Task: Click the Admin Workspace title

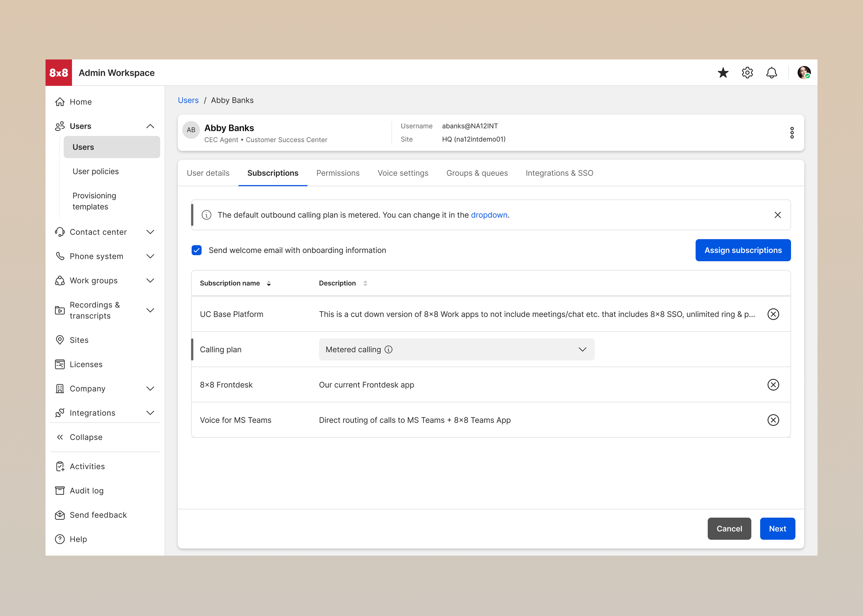Action: (x=117, y=72)
